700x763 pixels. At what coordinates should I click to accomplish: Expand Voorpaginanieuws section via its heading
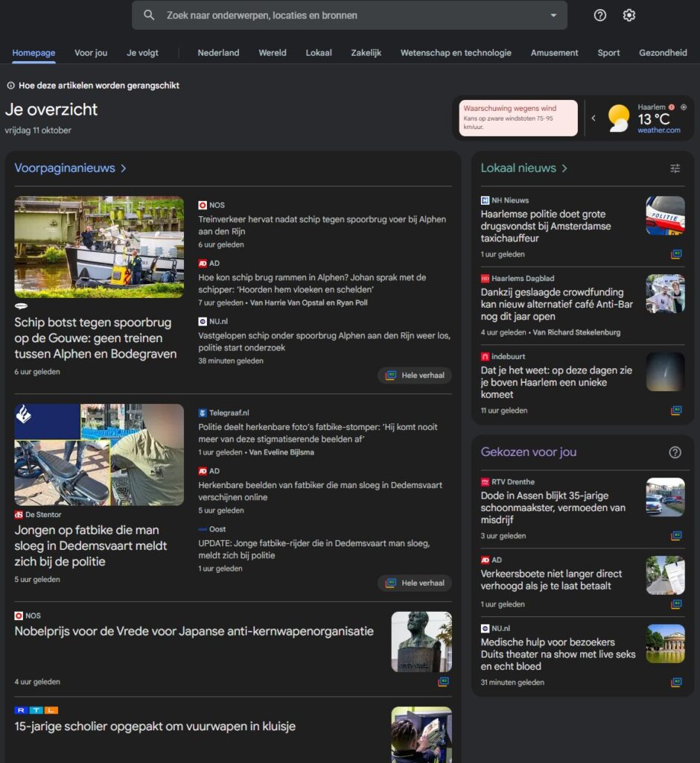tap(70, 168)
